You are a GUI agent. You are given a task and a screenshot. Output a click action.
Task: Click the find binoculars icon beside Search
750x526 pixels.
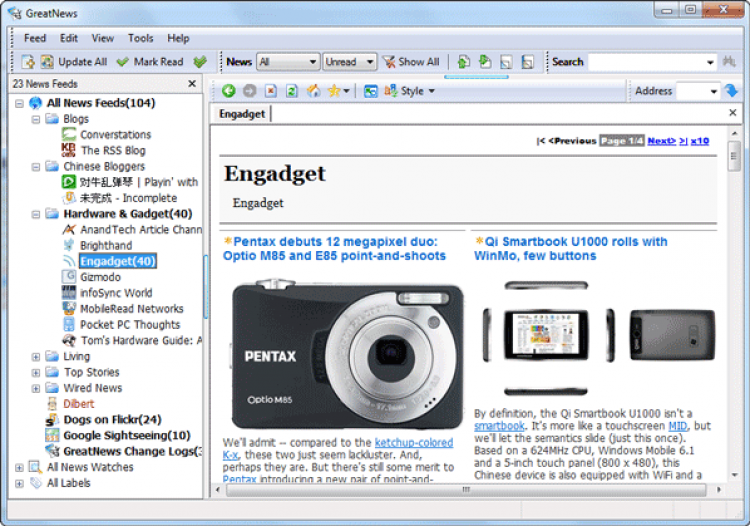(729, 62)
